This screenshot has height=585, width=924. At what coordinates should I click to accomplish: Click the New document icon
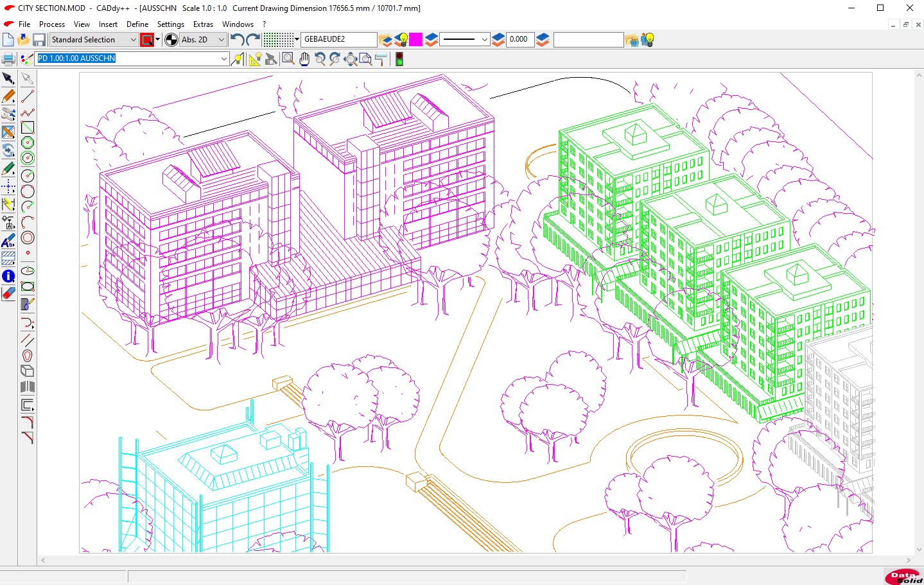point(8,40)
